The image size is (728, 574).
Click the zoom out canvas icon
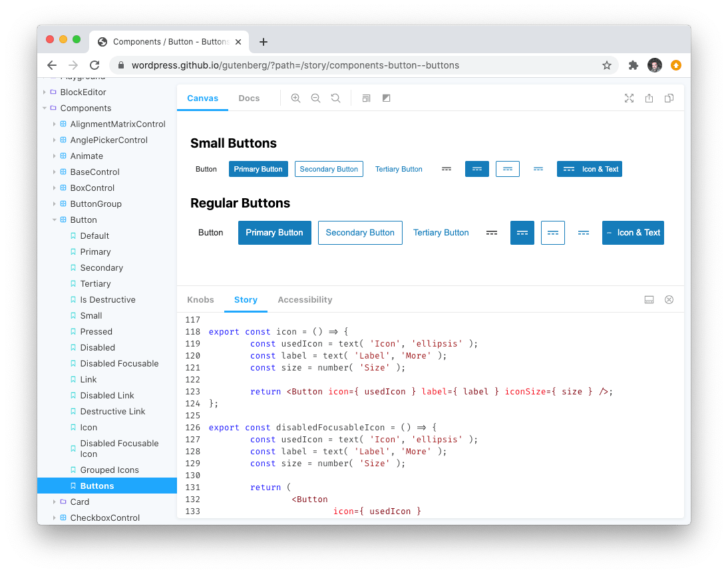point(315,98)
